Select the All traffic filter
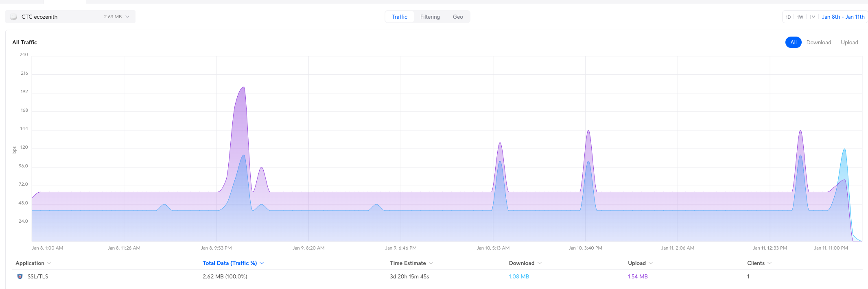This screenshot has height=289, width=868. point(793,42)
